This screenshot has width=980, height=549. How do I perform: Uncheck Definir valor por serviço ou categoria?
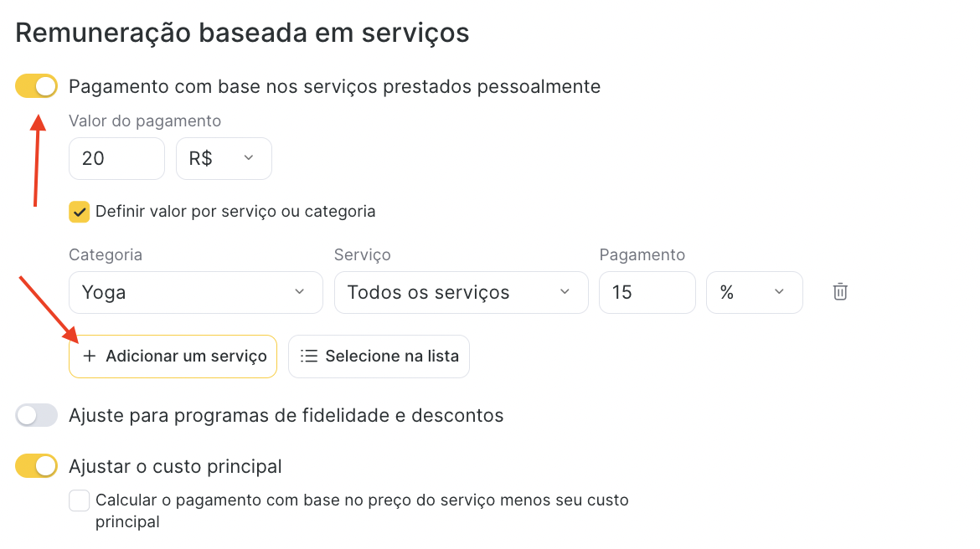tap(80, 212)
